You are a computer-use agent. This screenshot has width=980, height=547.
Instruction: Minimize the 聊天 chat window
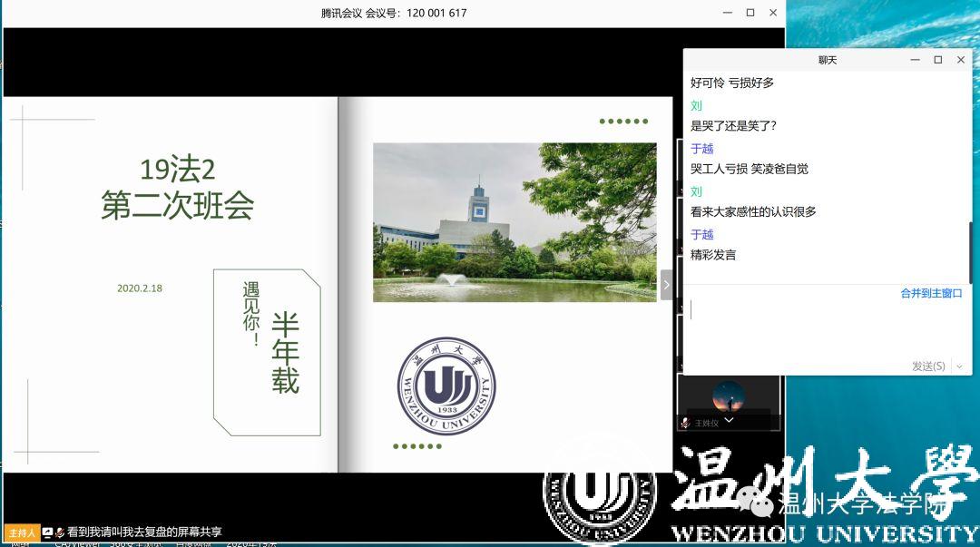tap(916, 60)
